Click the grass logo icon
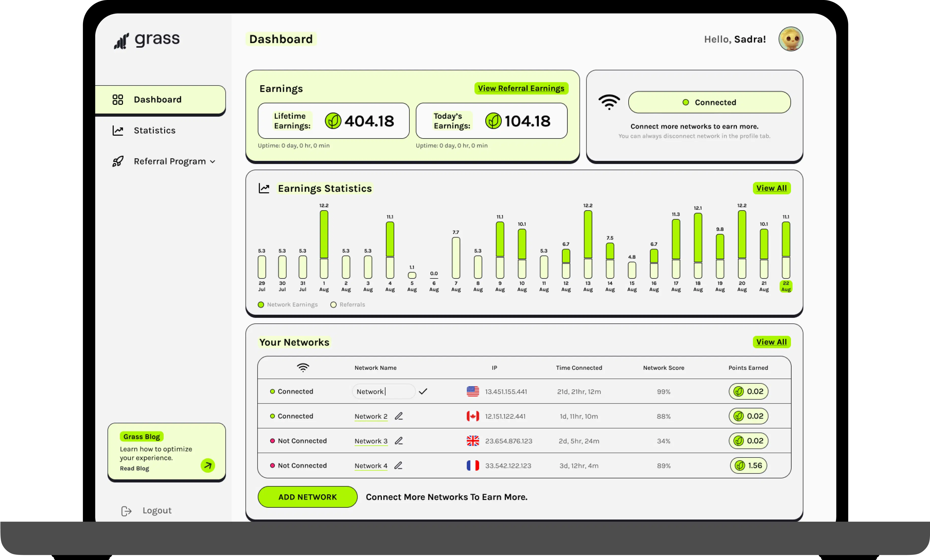This screenshot has height=560, width=930. click(x=122, y=41)
